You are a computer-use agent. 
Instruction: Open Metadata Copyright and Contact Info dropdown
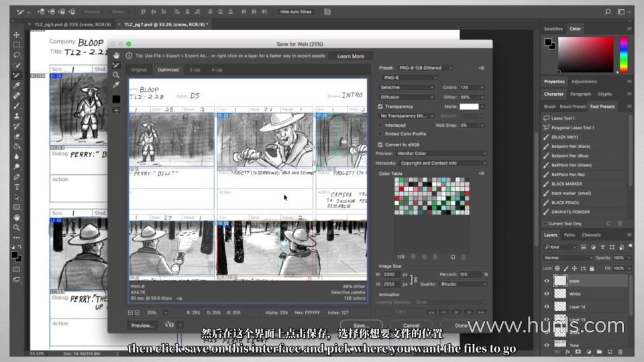tap(443, 163)
